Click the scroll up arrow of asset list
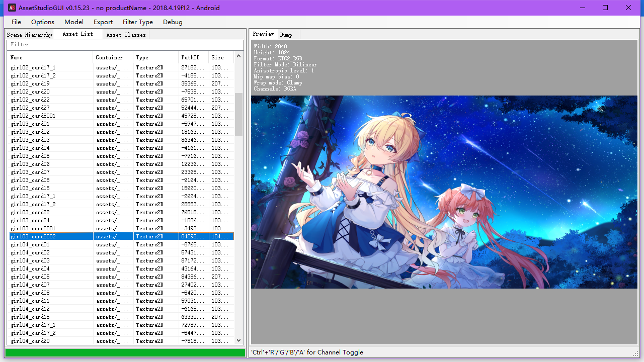Viewport: 644px width, 362px height. point(239,57)
